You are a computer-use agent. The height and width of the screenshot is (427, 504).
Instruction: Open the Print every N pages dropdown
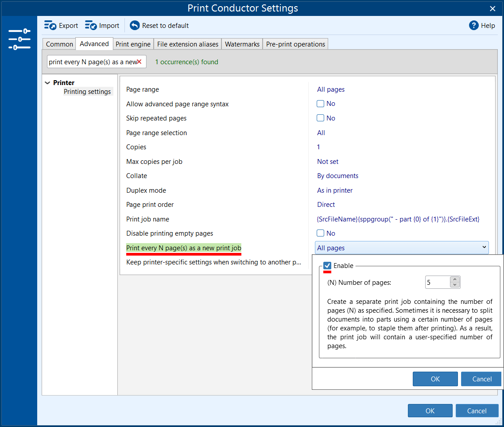(484, 248)
